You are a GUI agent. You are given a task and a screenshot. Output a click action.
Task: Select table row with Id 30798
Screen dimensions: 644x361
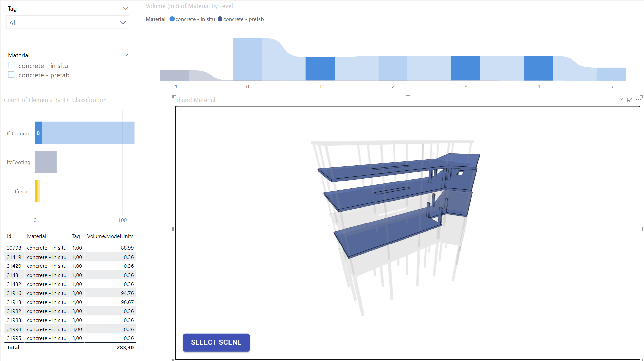coord(66,248)
